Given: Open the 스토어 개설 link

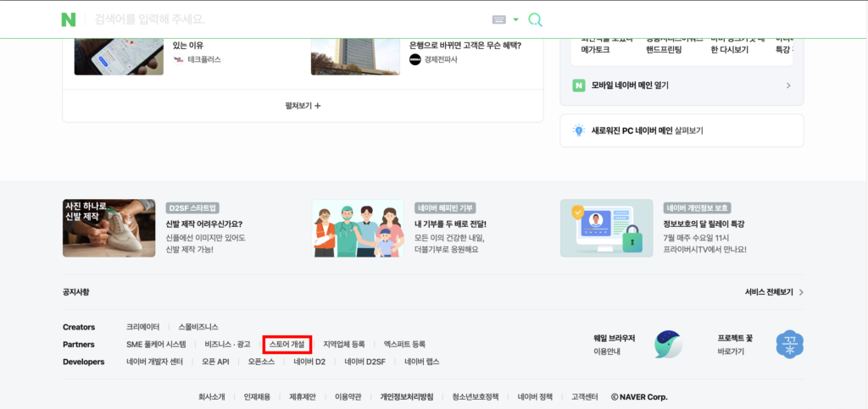Looking at the screenshot, I should click(287, 345).
